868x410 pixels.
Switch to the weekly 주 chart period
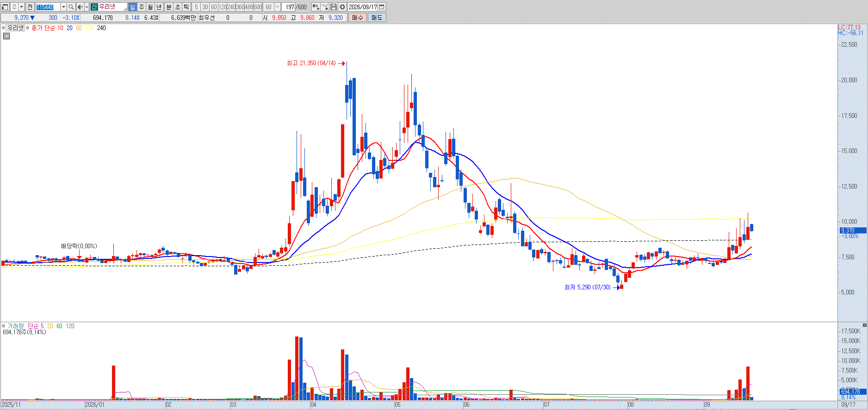point(142,7)
